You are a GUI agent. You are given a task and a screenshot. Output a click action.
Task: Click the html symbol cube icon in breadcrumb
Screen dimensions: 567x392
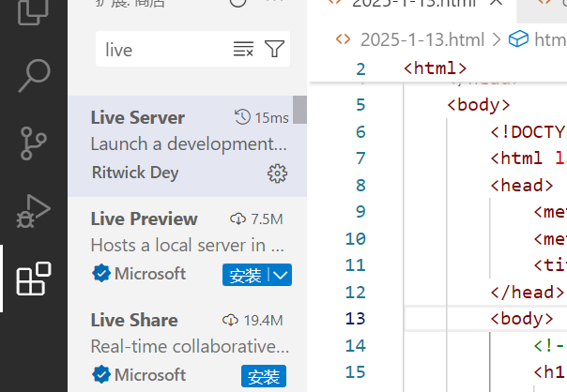518,38
